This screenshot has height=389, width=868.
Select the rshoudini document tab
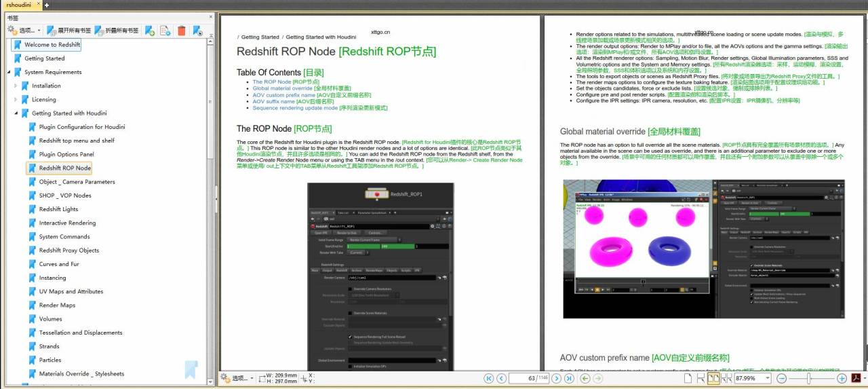coord(18,4)
